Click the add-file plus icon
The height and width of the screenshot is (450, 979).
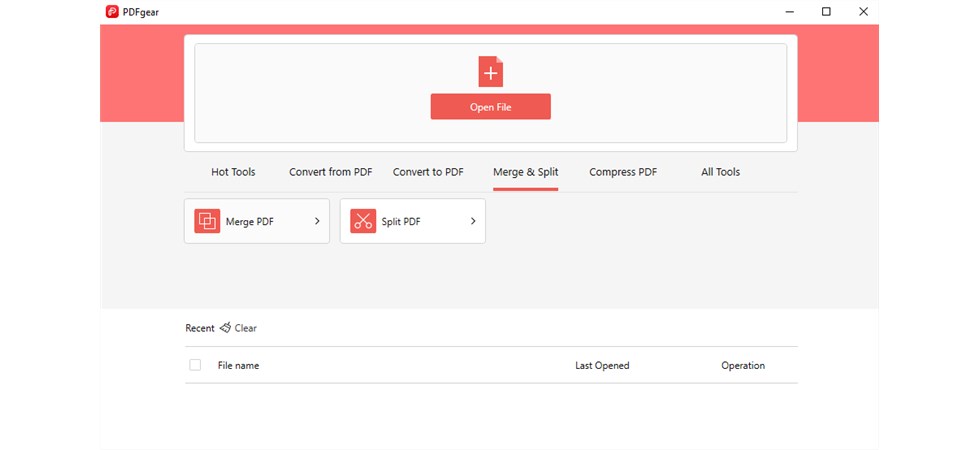point(491,72)
